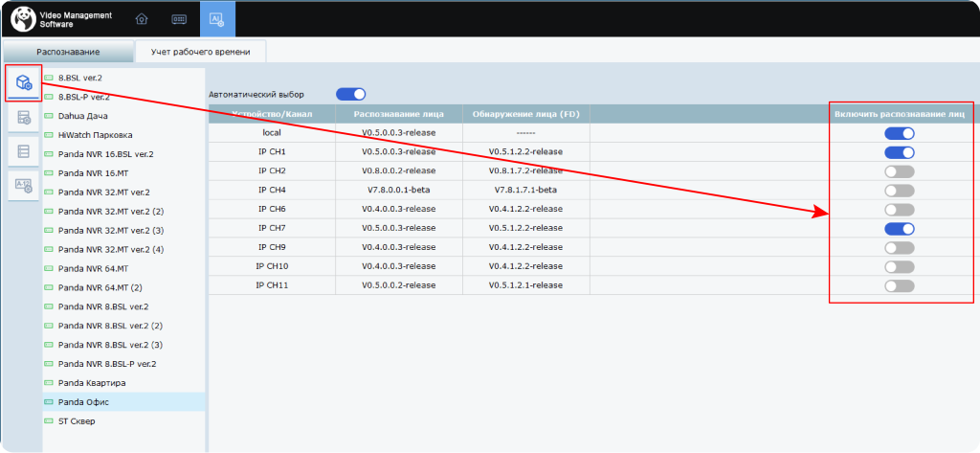The width and height of the screenshot is (980, 453).
Task: Click the Устройство/Канал column header
Action: pyautogui.click(x=272, y=114)
